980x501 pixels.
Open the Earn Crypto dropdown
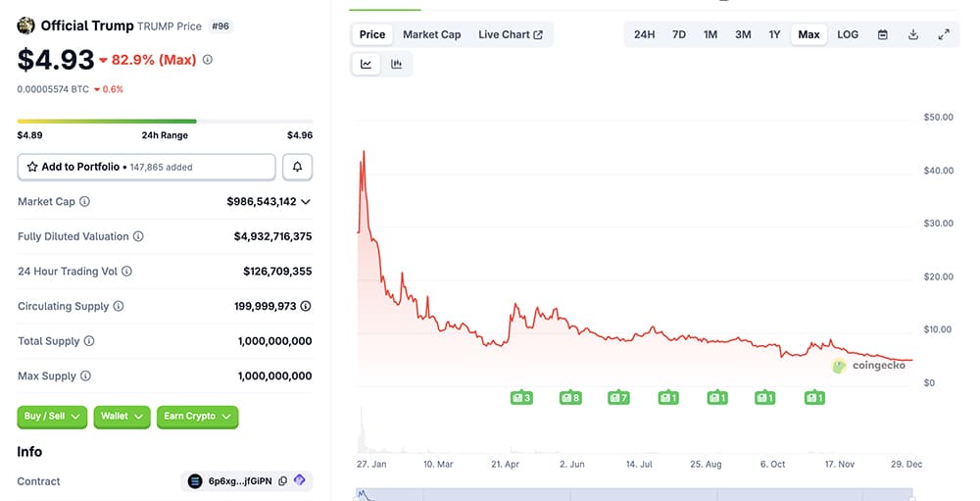[198, 417]
